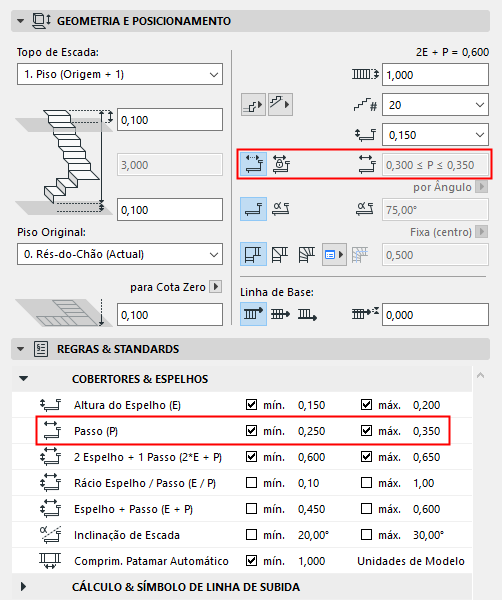Uncheck Passo (P) mín. checkbox
The width and height of the screenshot is (502, 600).
pos(251,430)
